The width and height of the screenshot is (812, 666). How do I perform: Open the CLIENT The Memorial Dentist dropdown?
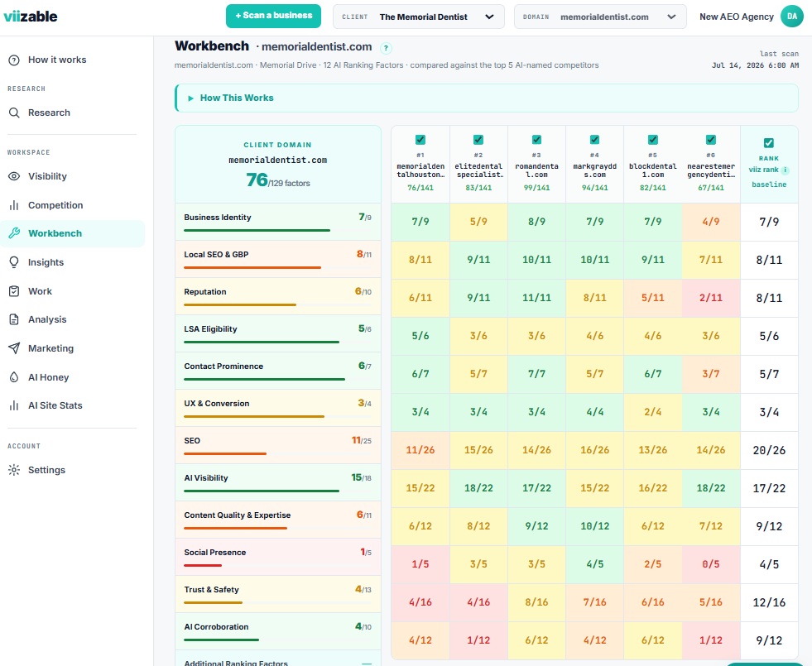tap(419, 17)
